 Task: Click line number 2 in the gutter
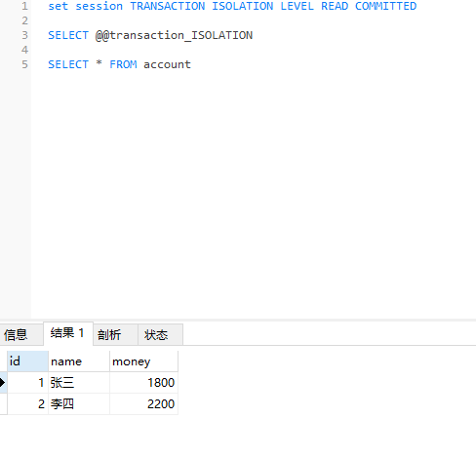24,20
